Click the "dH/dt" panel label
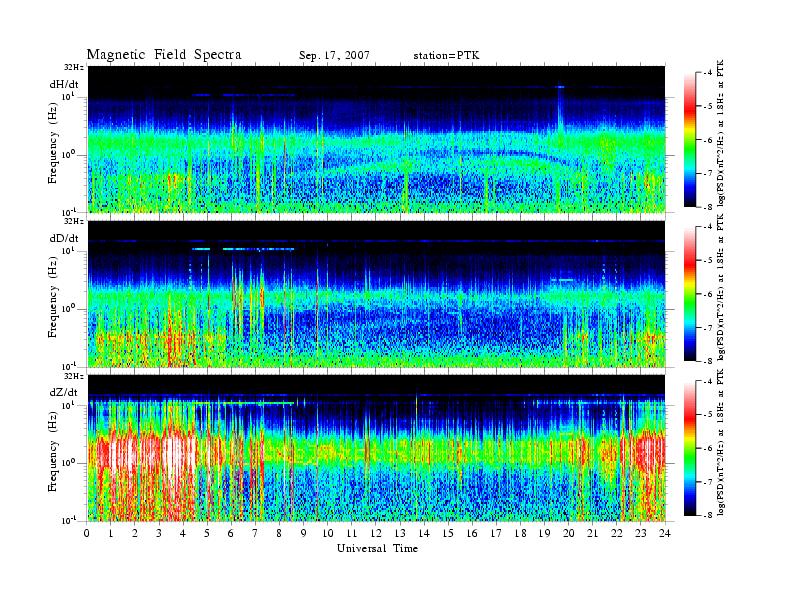This screenshot has height=612, width=792. point(64,84)
